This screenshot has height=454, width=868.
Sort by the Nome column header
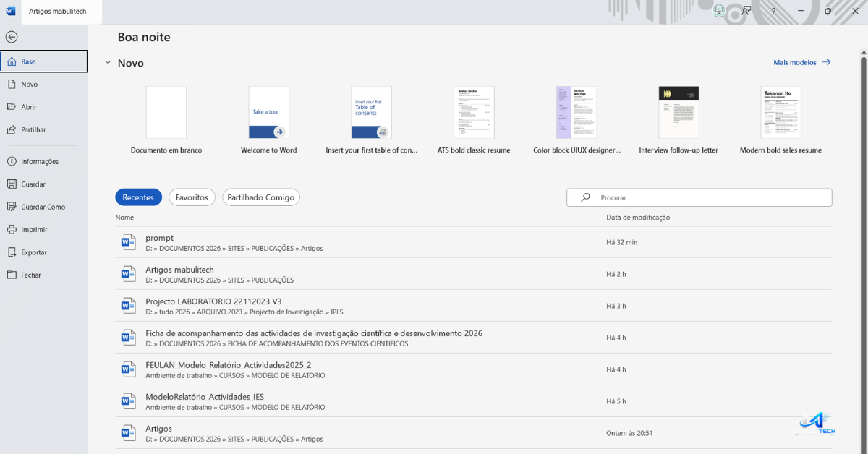click(x=124, y=218)
